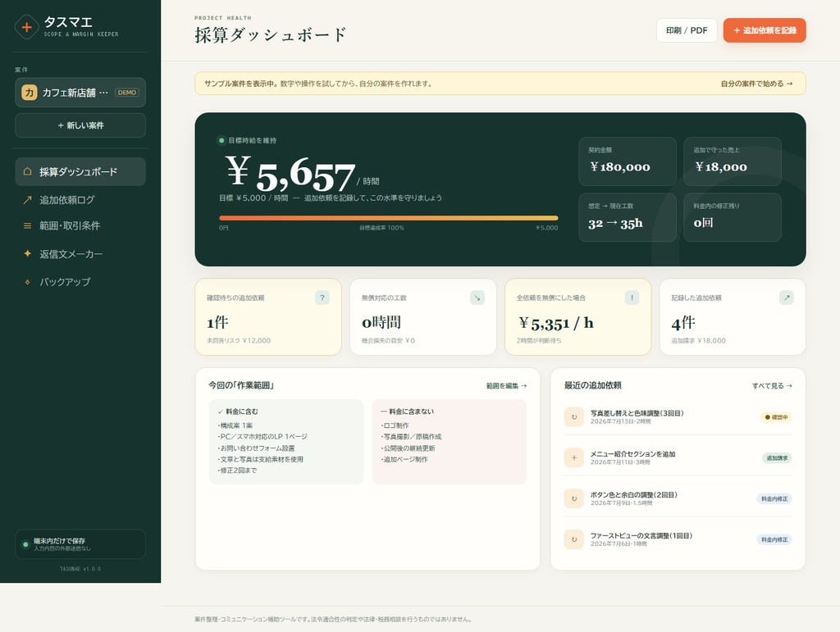Click the up-arrow icon on 記録した追加依頼
The image size is (840, 632).
tap(787, 298)
